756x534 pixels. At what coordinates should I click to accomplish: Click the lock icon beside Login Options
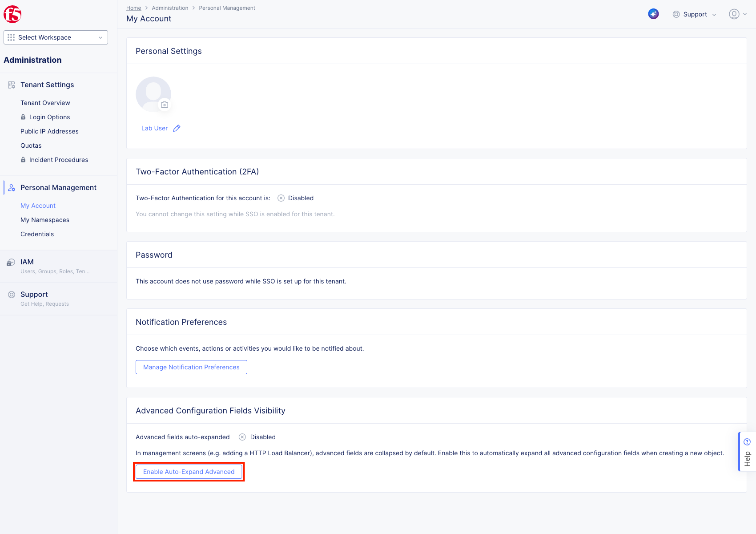coord(23,117)
